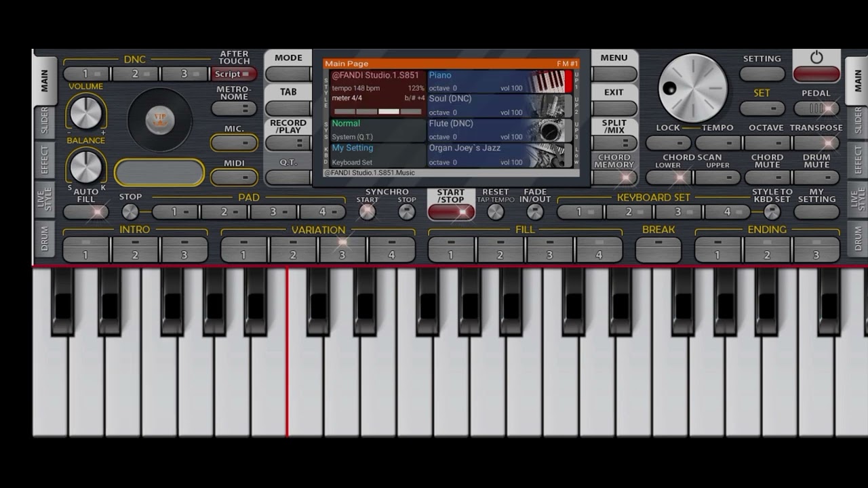Tap the Fade In/Out knob
This screenshot has width=868, height=488.
click(535, 212)
